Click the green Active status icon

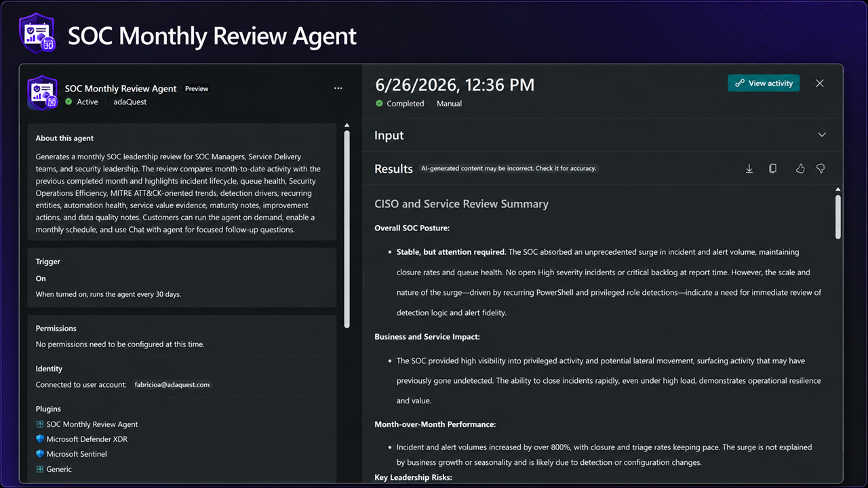pos(68,102)
